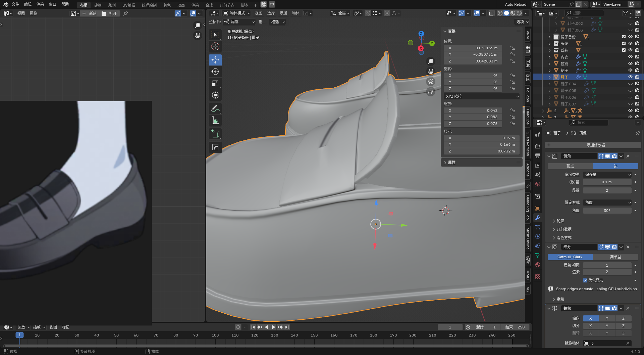The width and height of the screenshot is (644, 355).
Task: Adjust the bevel 角度 30° slider
Action: (x=607, y=211)
